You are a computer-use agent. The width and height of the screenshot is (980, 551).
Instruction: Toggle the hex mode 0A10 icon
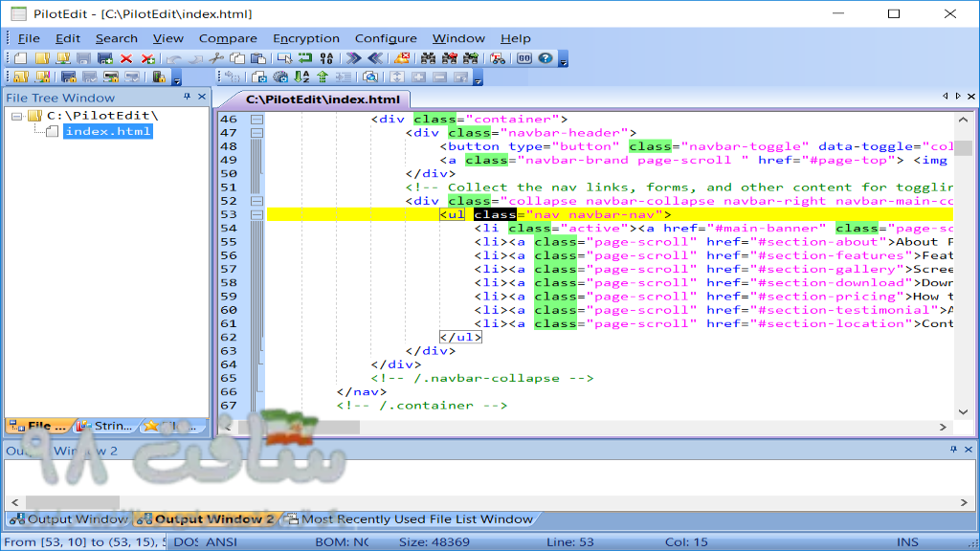[x=326, y=58]
